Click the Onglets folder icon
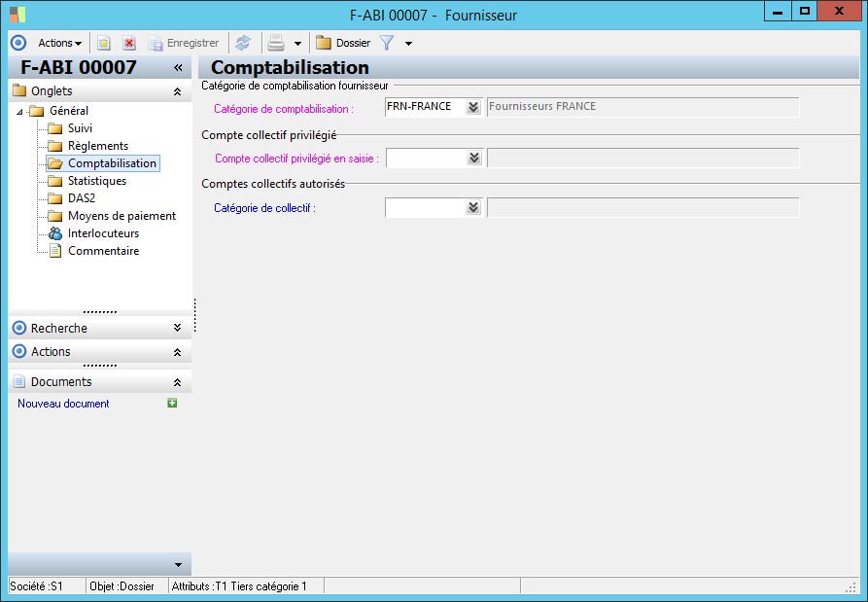Screen dimensions: 868x602 (x=19, y=90)
